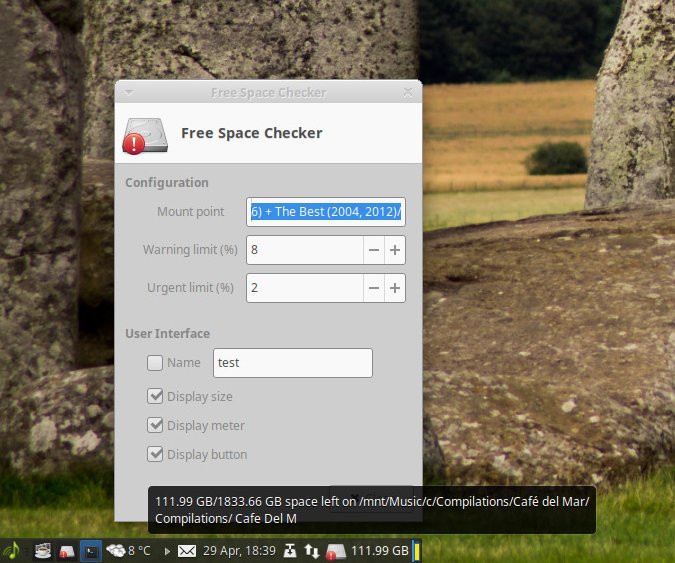Click the green music note panel icon
The width and height of the screenshot is (675, 563).
[x=10, y=550]
